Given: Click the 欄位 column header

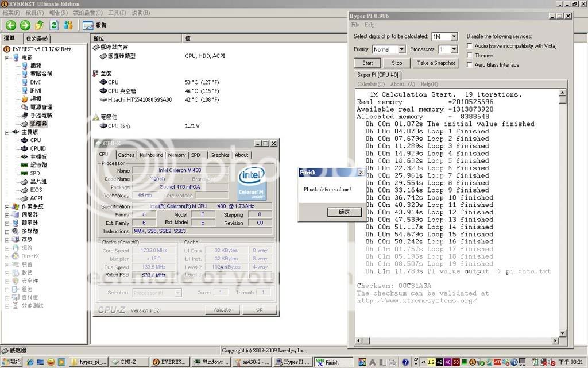Looking at the screenshot, I should pos(137,39).
